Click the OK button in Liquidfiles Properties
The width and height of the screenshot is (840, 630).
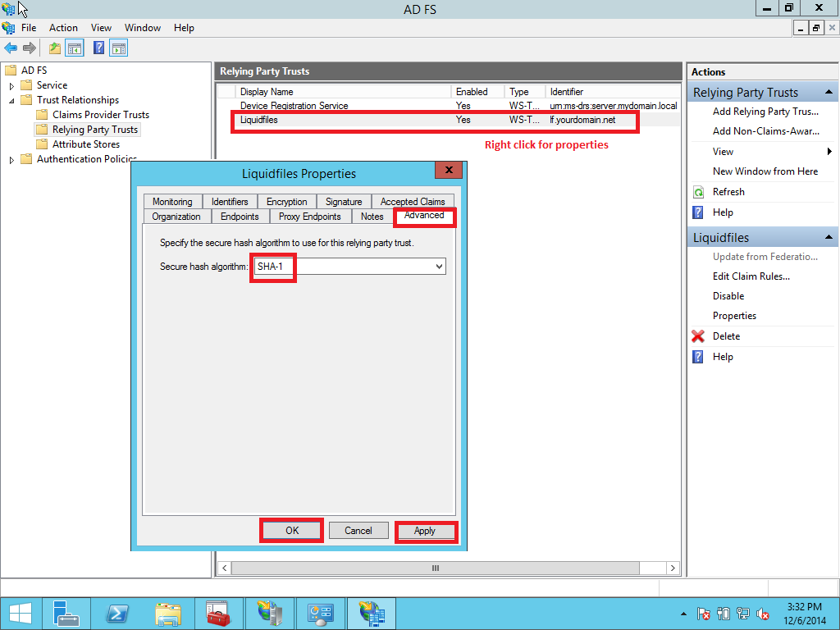click(x=291, y=530)
